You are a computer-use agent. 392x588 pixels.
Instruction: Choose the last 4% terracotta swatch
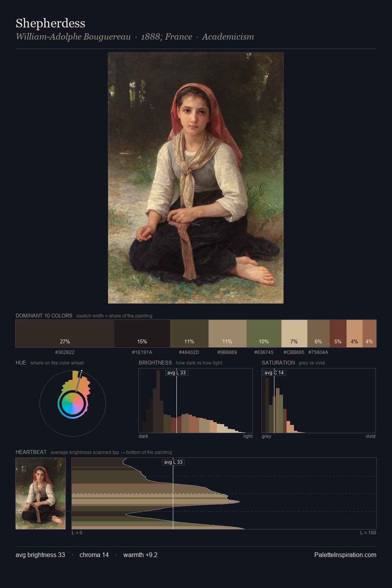[369, 334]
